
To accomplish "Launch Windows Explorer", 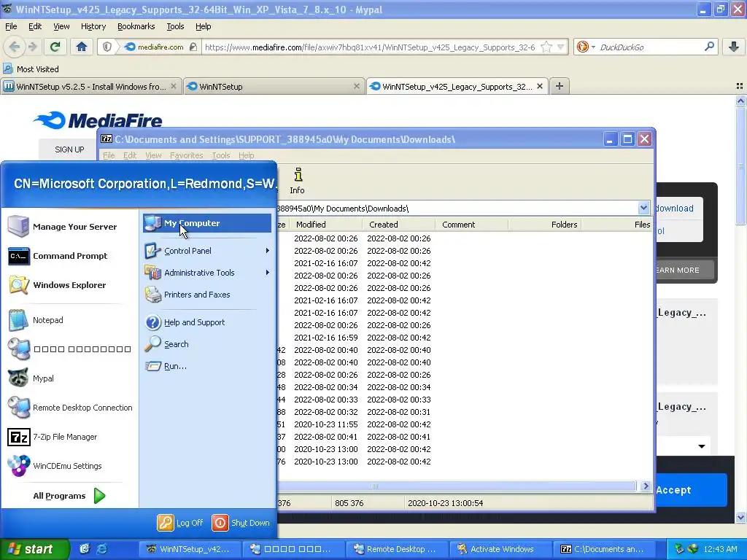I will tap(69, 285).
